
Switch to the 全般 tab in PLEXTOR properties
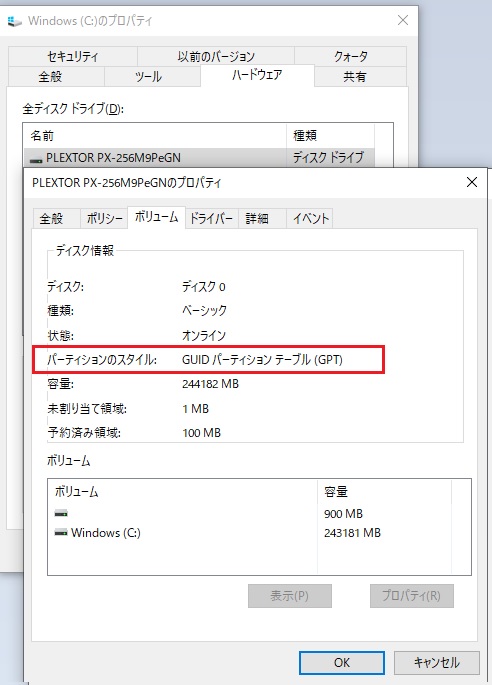click(52, 218)
